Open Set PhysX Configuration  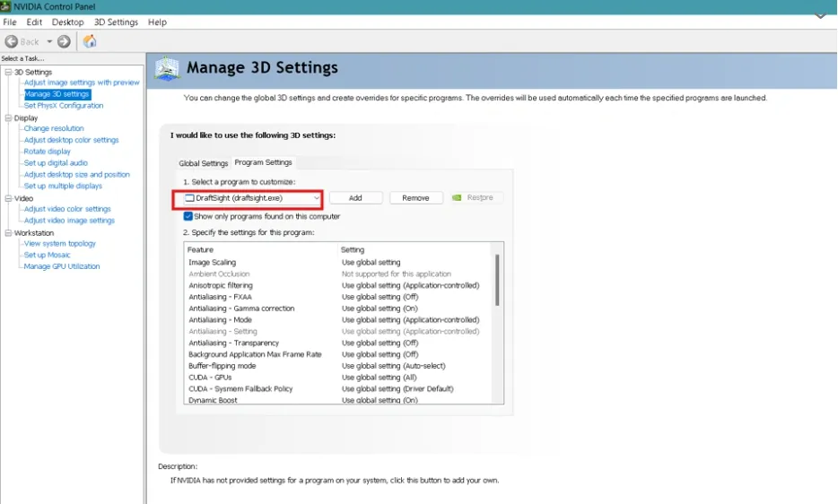pyautogui.click(x=64, y=106)
